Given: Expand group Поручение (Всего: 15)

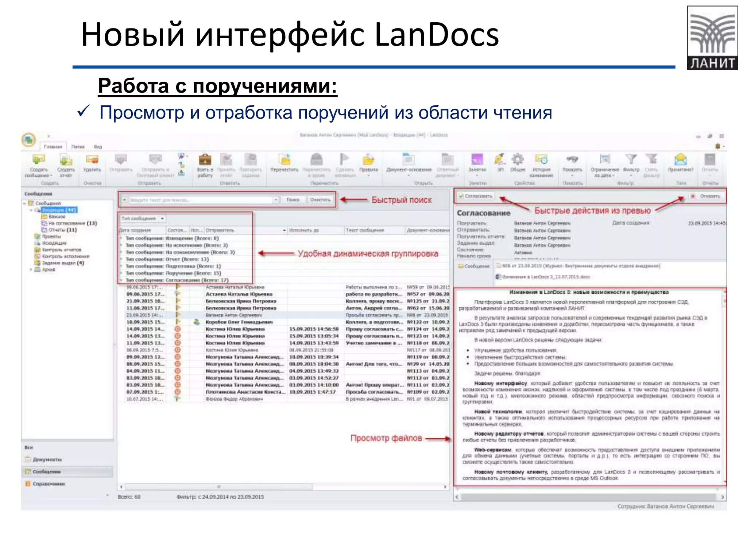Looking at the screenshot, I should pos(122,273).
